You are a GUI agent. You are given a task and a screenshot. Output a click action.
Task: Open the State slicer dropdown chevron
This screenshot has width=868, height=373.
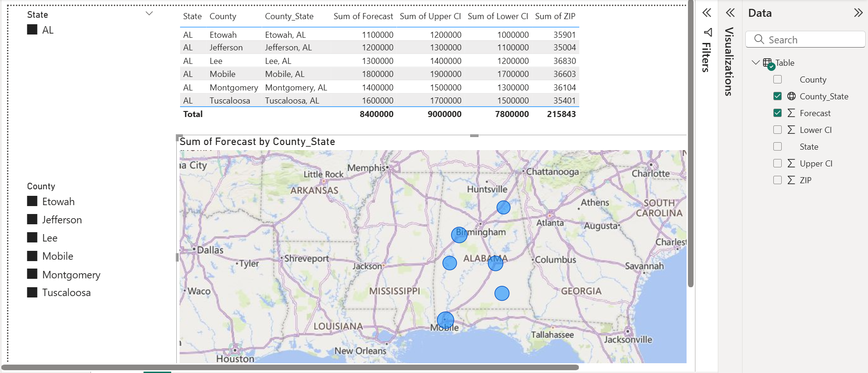149,14
